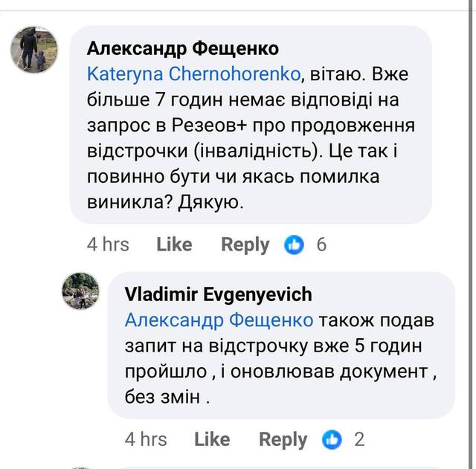Click the text "без змін" in Vladimir's reply

[x=165, y=398]
